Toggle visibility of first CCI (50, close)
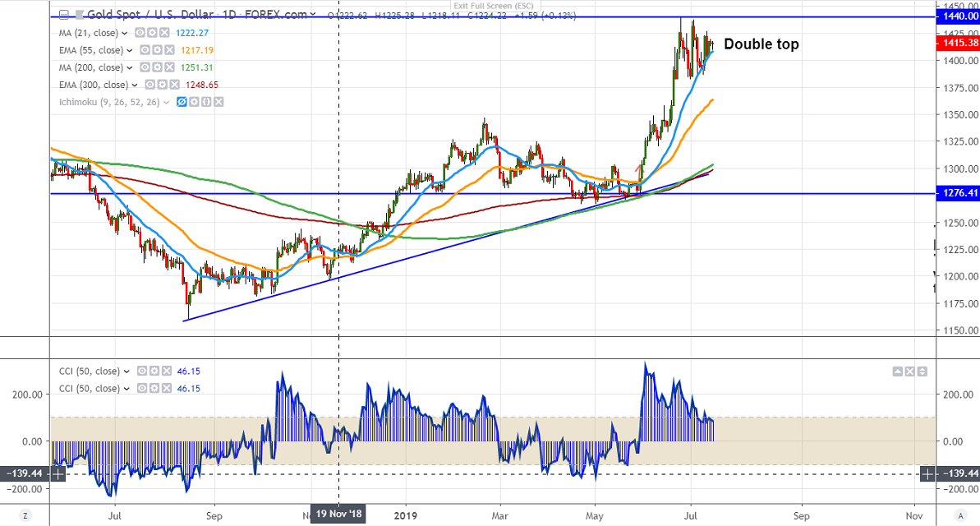Screen dimensions: 980x526 [142, 371]
